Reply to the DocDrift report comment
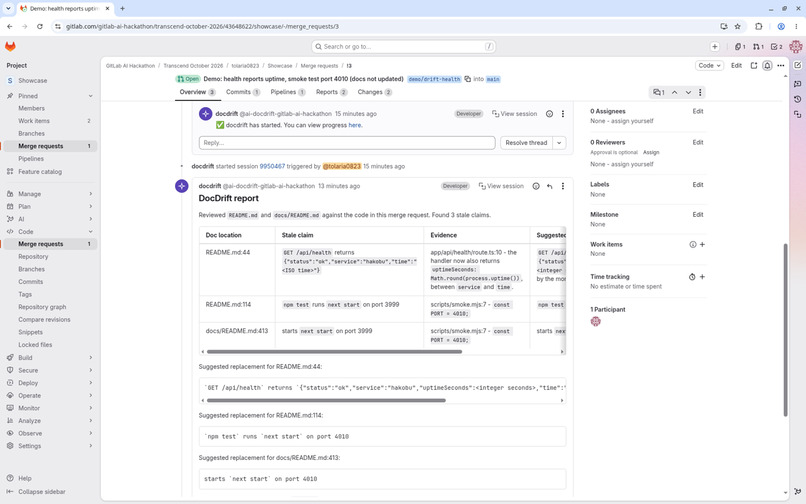Viewport: 806px width, 504px height. coord(549,186)
